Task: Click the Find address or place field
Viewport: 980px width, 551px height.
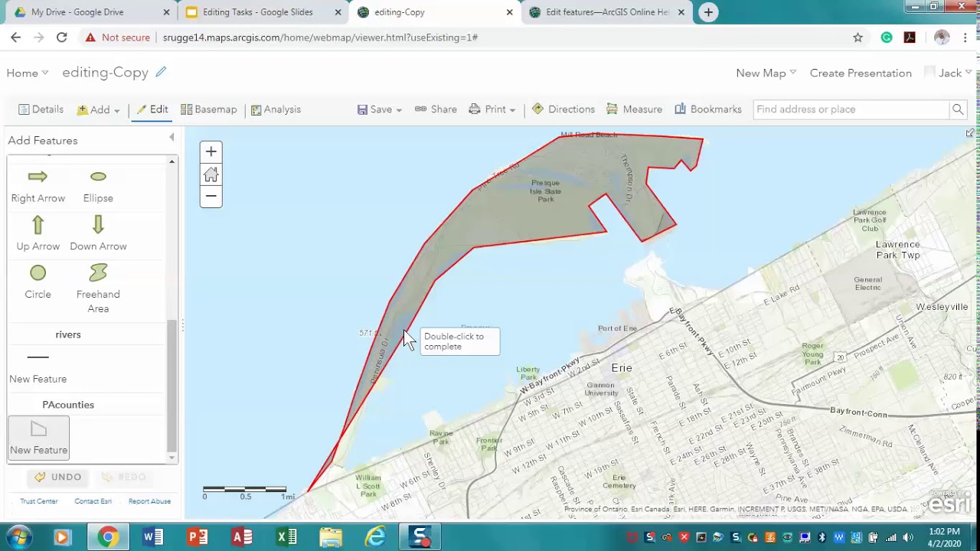Action: [851, 109]
